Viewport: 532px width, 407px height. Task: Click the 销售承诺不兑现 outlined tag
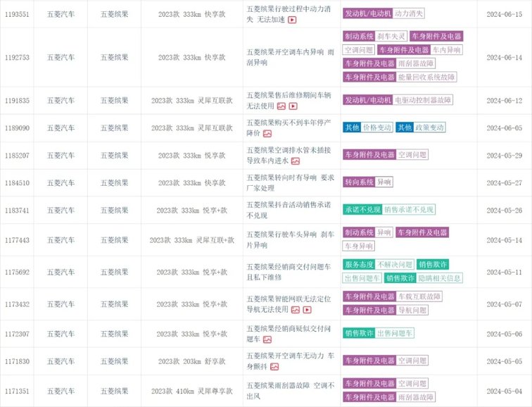[410, 210]
